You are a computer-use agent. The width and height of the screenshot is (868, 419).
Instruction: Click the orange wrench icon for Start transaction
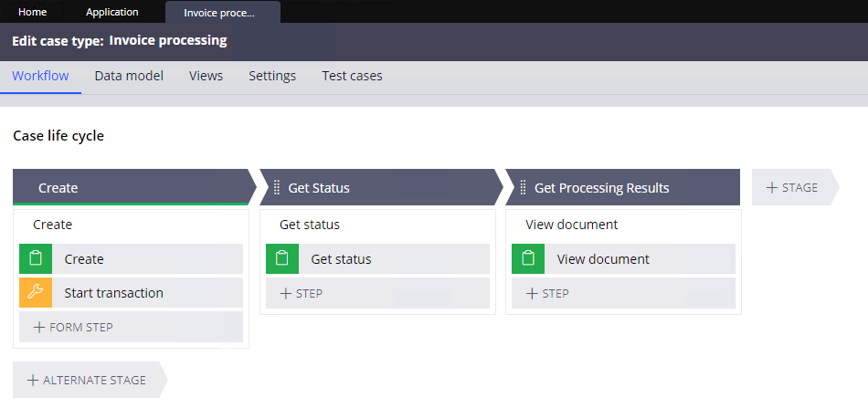(x=36, y=292)
